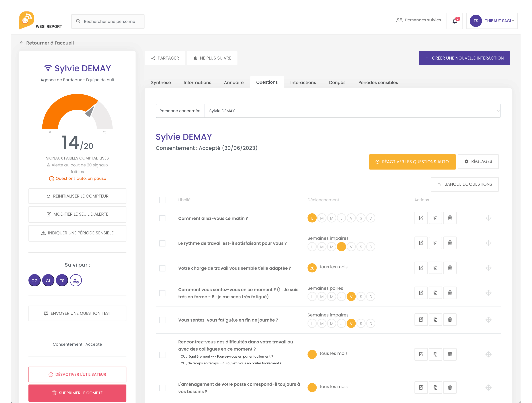
Task: Open the 'Personne concernée' dropdown
Action: [352, 111]
